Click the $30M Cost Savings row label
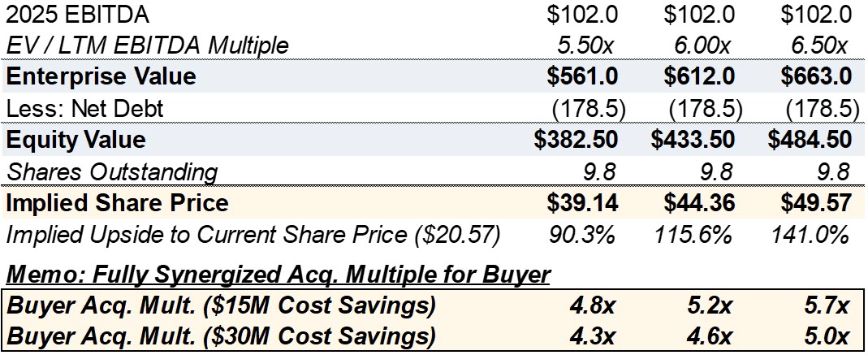This screenshot has height=355, width=868. click(x=221, y=336)
